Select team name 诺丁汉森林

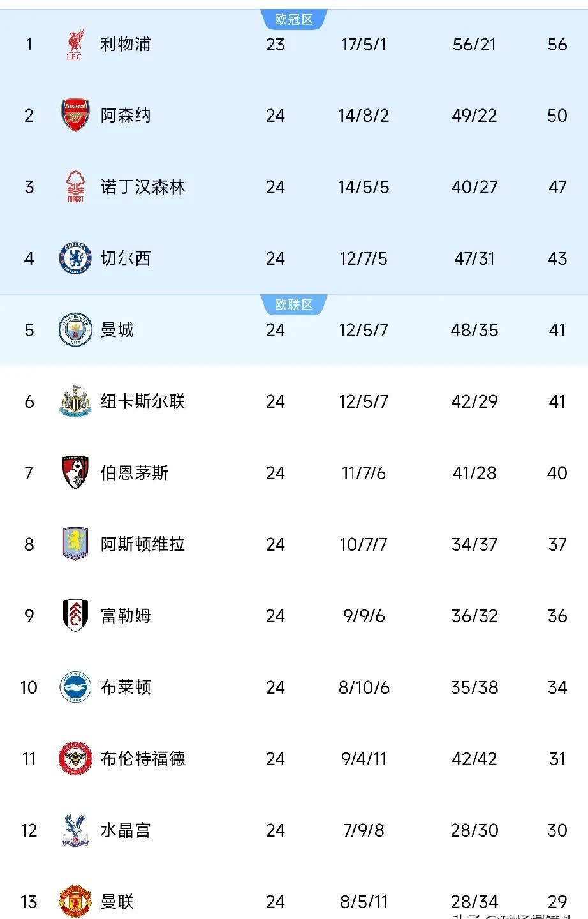click(x=143, y=187)
